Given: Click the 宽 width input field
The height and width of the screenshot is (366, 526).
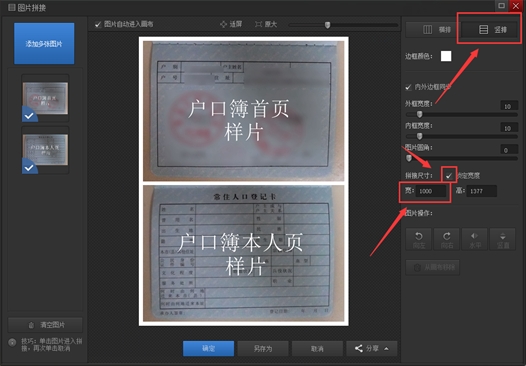Looking at the screenshot, I should pyautogui.click(x=431, y=191).
